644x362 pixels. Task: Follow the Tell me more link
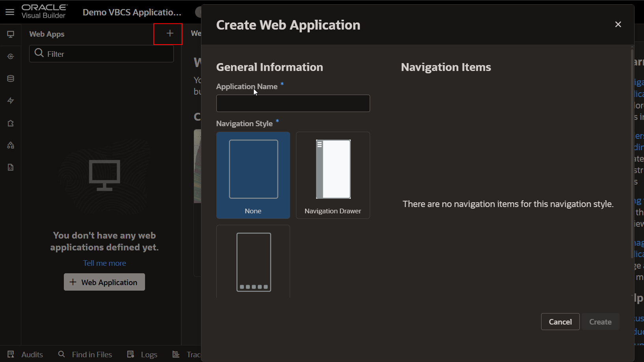pos(104,263)
